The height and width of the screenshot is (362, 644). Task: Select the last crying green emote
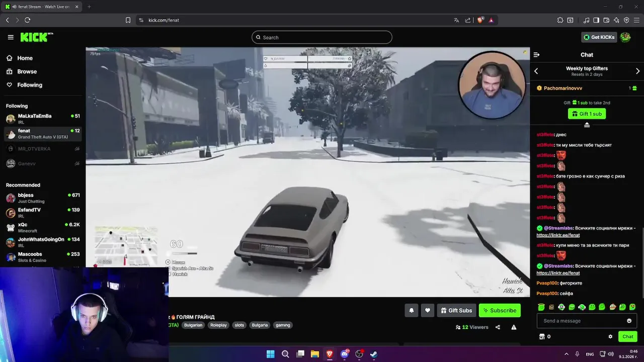(632, 307)
